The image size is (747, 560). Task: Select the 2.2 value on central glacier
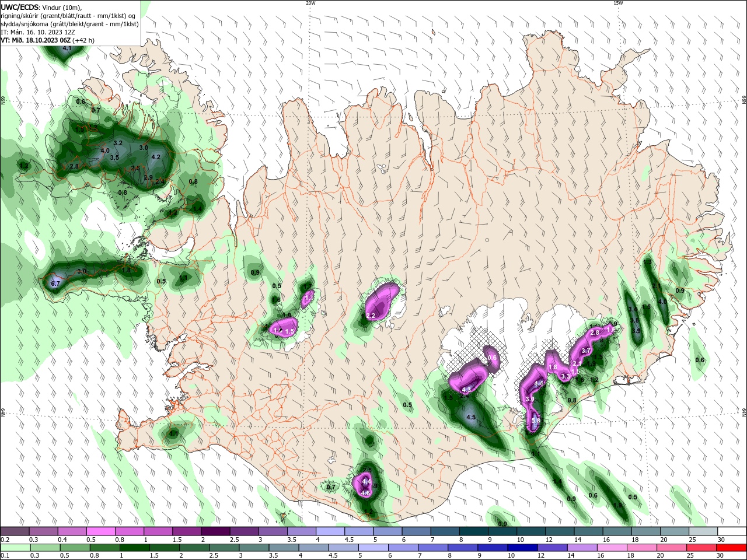pos(371,316)
